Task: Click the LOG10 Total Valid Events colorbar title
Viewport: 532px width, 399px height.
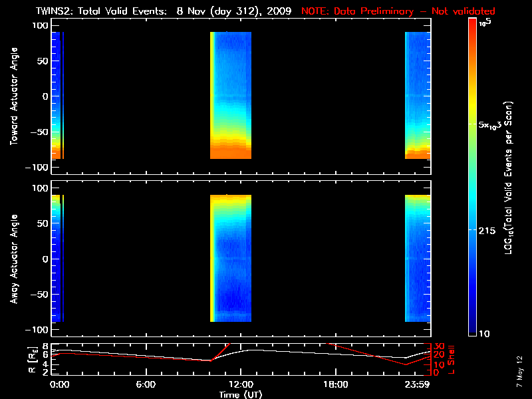Action: (510, 178)
